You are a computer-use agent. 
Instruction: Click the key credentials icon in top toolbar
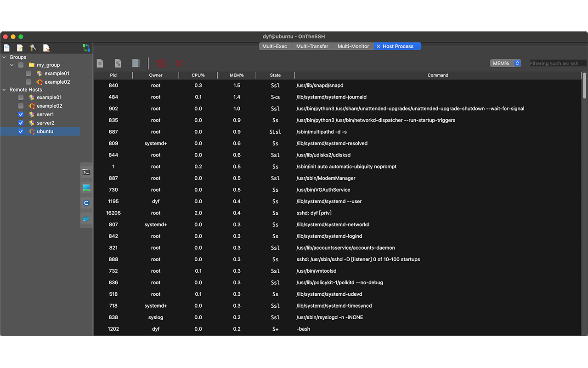pyautogui.click(x=32, y=48)
